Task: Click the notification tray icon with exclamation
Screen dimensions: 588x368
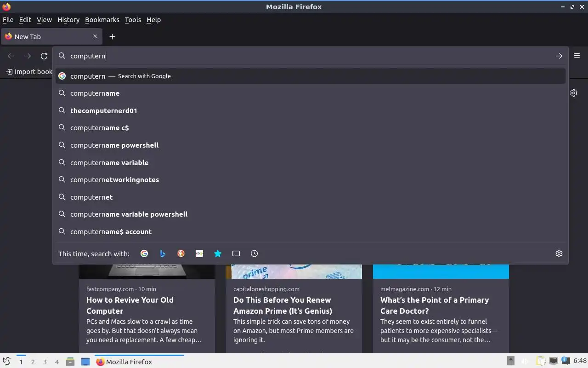Action: (565, 361)
